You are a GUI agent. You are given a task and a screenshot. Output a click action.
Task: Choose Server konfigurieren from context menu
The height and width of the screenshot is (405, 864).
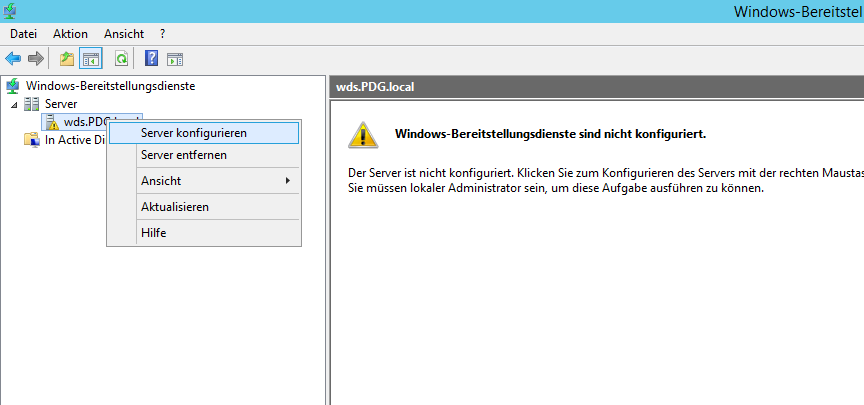point(193,132)
